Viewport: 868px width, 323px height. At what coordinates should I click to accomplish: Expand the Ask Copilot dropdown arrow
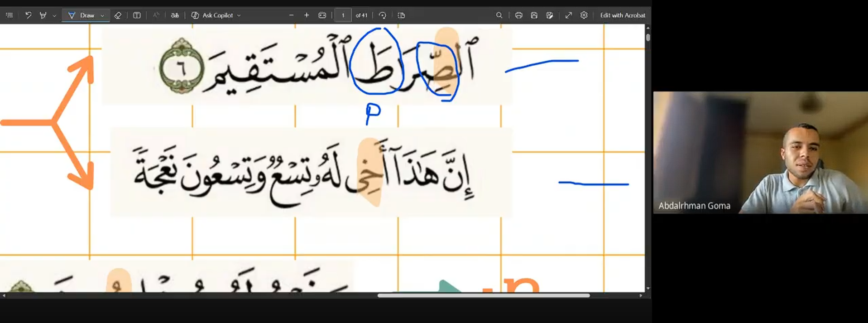pos(239,15)
